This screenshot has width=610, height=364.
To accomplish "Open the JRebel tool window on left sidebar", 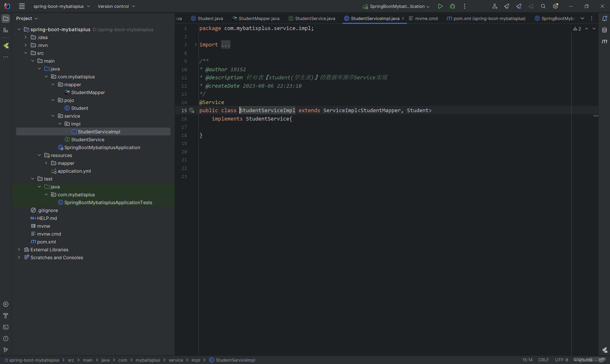I will point(6,45).
